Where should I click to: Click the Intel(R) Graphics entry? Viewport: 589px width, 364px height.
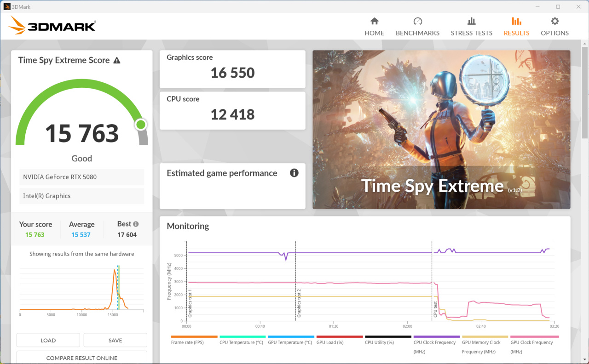click(x=82, y=196)
